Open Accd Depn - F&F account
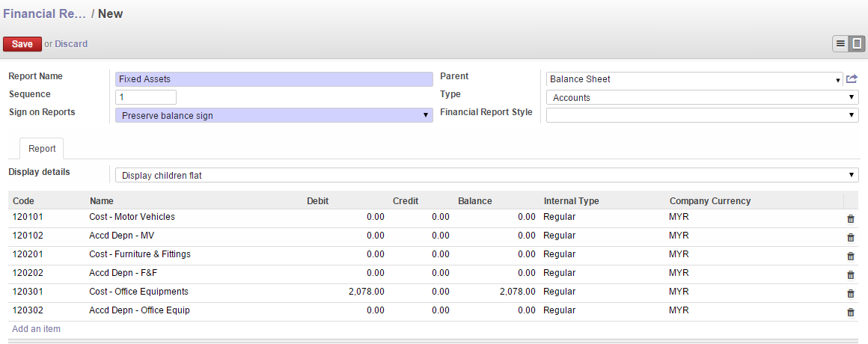Image resolution: width=868 pixels, height=344 pixels. [124, 273]
